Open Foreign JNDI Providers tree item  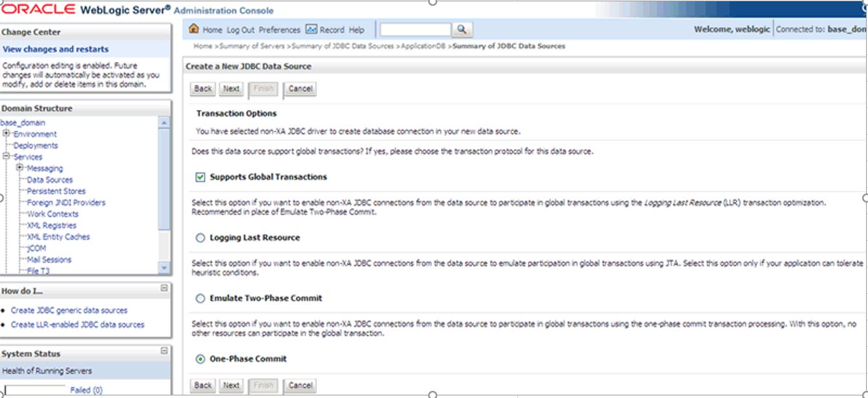click(66, 203)
